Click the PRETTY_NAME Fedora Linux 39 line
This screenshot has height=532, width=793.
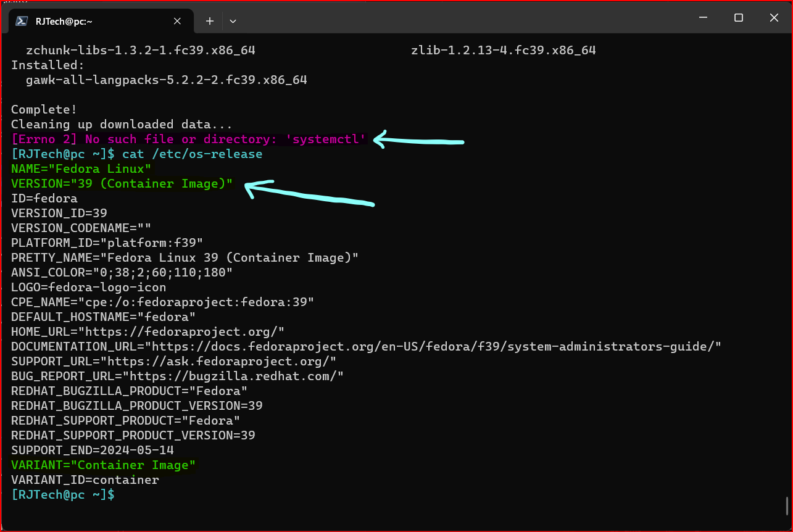tap(184, 257)
